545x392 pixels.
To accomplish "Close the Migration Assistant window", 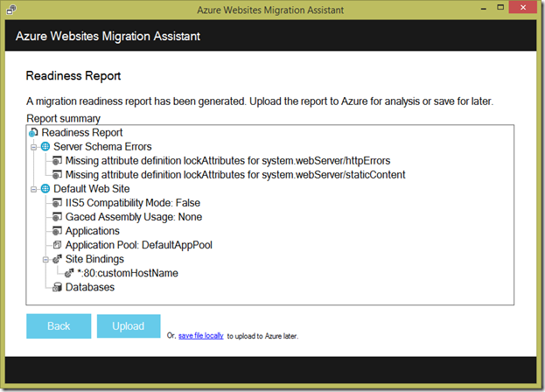I will pos(525,9).
